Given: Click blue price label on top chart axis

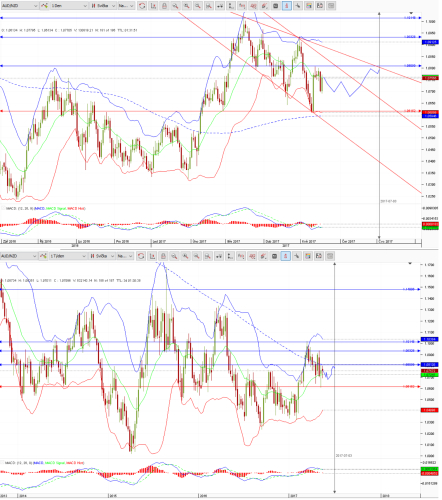Looking at the screenshot, I should [430, 42].
